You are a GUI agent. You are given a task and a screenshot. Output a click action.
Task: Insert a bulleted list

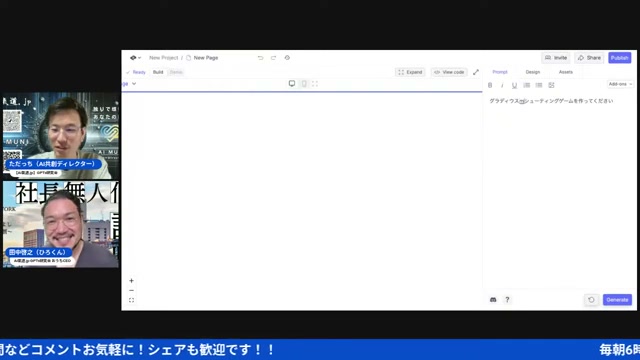pos(539,85)
